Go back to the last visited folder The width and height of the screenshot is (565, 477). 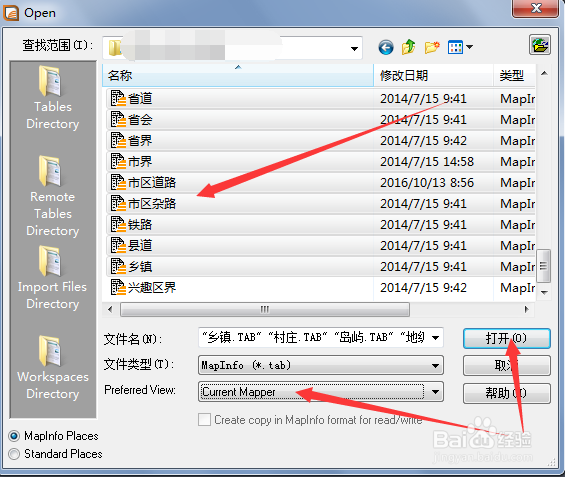click(x=386, y=47)
